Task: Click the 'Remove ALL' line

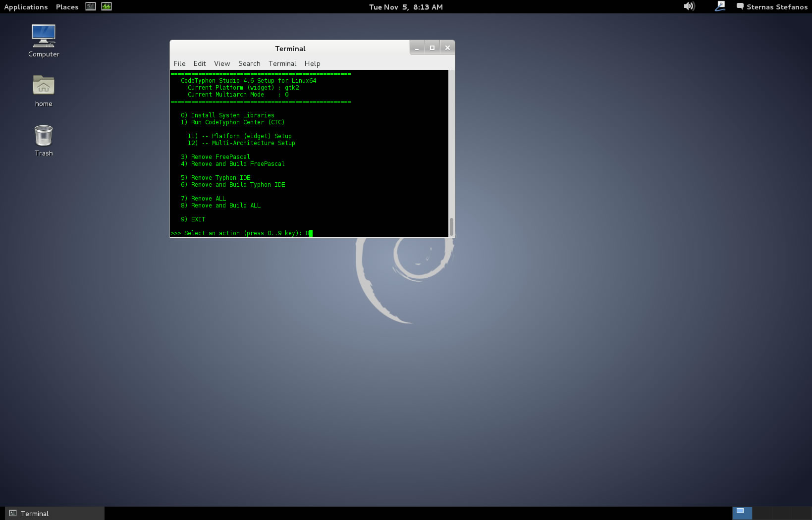Action: pos(203,199)
